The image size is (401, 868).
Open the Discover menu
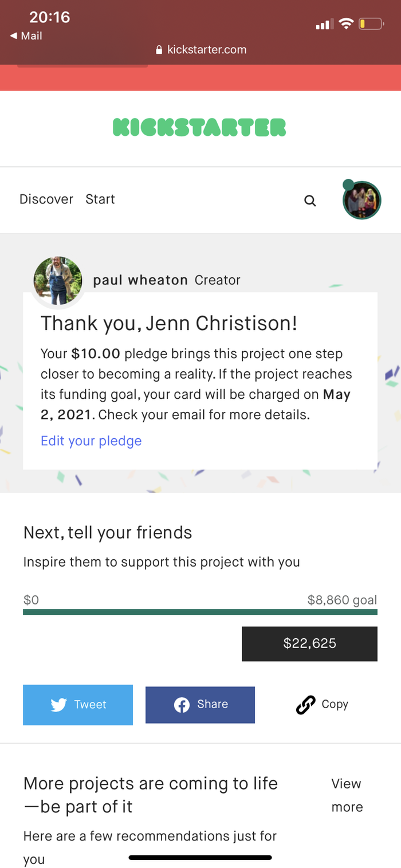click(46, 199)
